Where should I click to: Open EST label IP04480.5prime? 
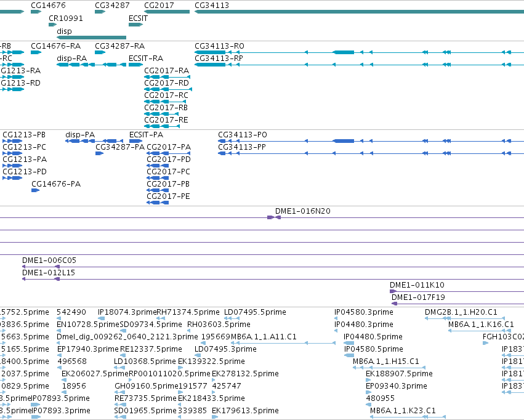point(373,337)
